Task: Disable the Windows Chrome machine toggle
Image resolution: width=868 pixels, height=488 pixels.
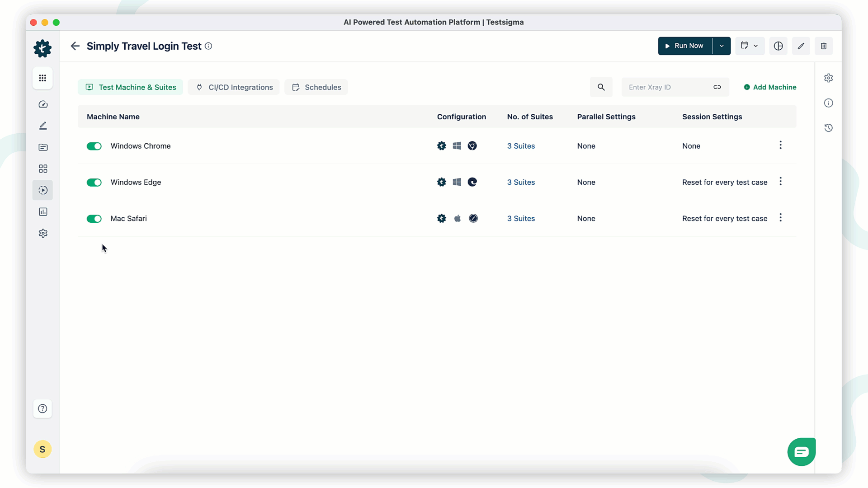Action: click(x=94, y=146)
